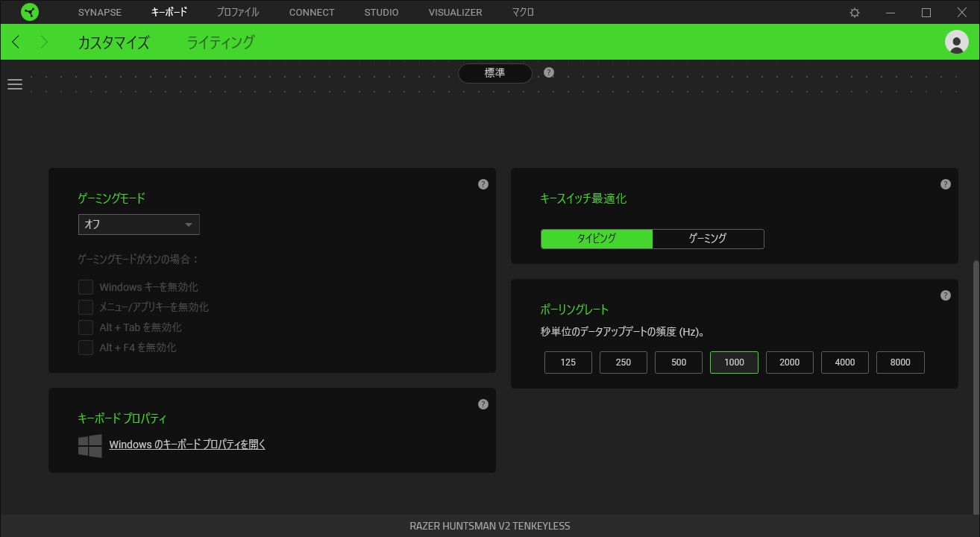Maximize the Synapse window
This screenshot has height=537, width=980.
926,13
